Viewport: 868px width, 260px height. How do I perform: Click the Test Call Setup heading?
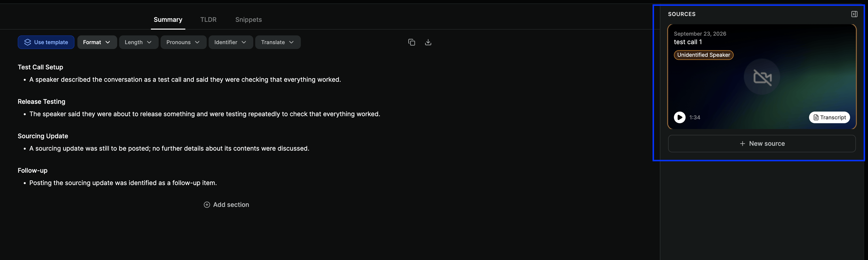click(x=41, y=67)
